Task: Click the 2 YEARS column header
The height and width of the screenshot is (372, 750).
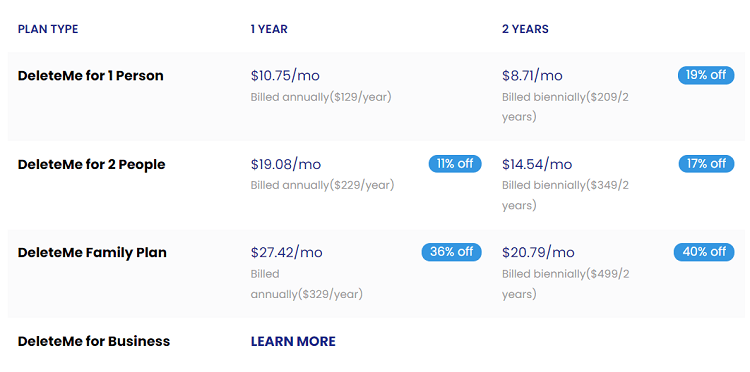Action: (x=525, y=29)
